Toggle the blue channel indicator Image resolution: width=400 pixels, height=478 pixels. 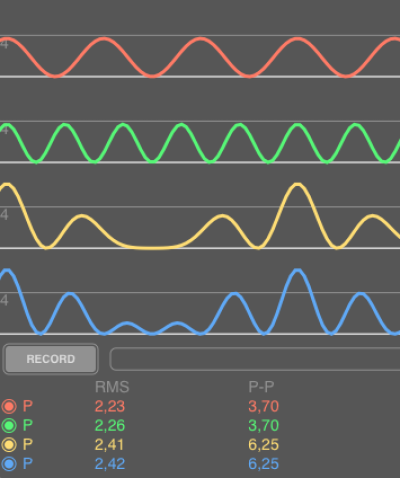click(9, 464)
